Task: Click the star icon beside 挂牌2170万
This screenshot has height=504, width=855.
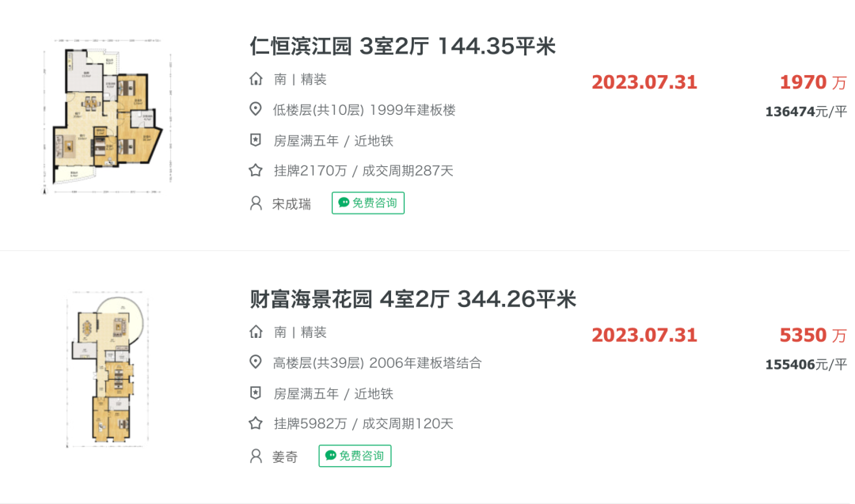Action: coord(256,171)
